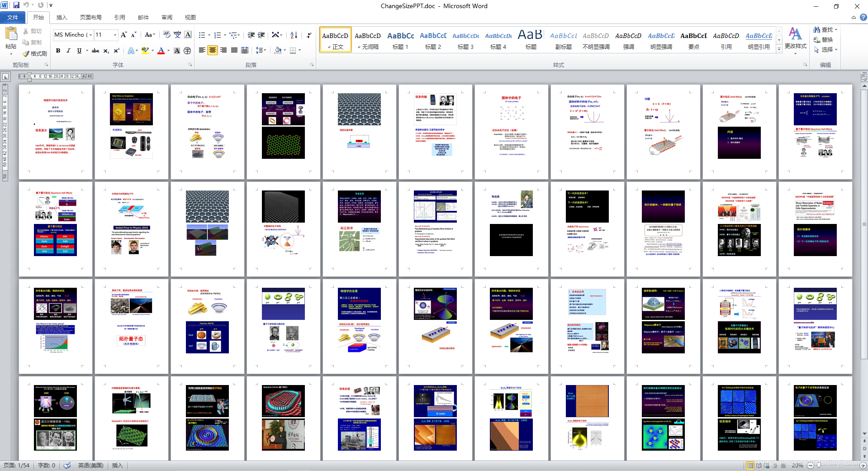Toggle Justify alignment
Image resolution: width=868 pixels, height=471 pixels.
point(234,50)
